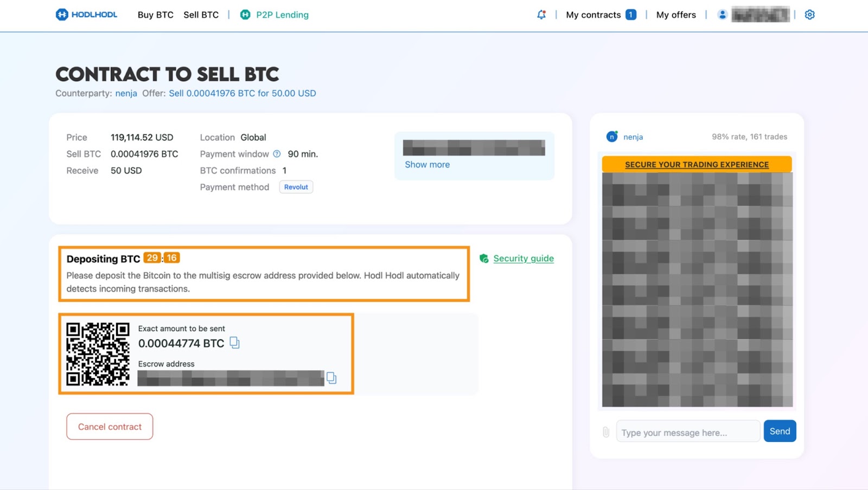Attach a file using paperclip icon
The height and width of the screenshot is (490, 868).
pyautogui.click(x=606, y=432)
